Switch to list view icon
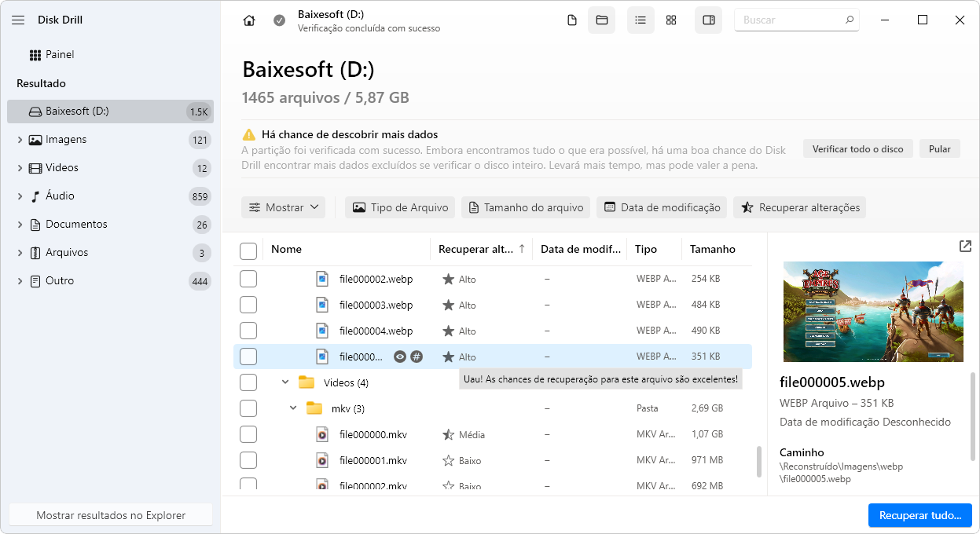 [640, 20]
